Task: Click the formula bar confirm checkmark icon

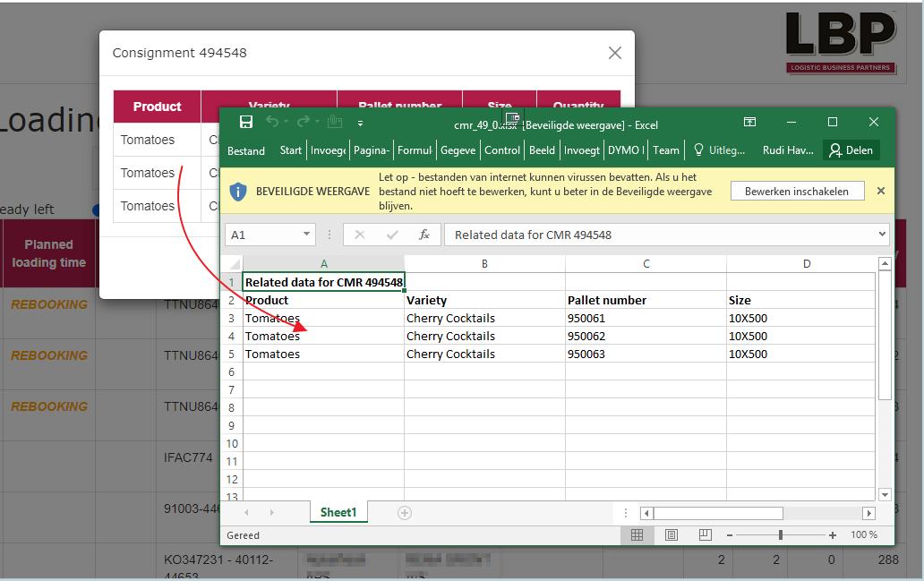Action: [x=392, y=235]
